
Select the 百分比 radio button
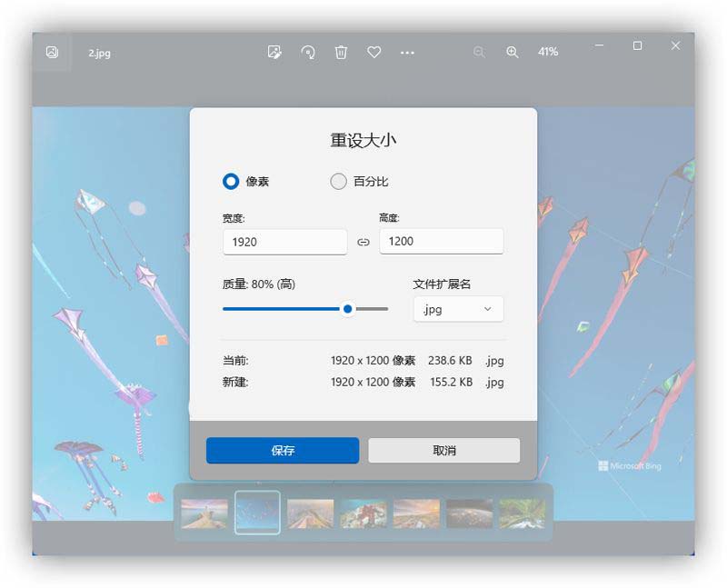339,182
